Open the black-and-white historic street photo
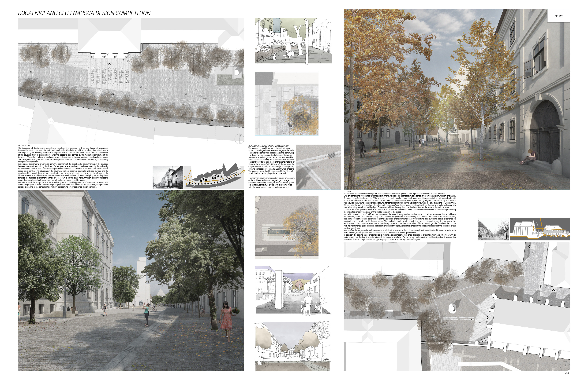Image resolution: width=588 pixels, height=380 pixels. (x=167, y=177)
